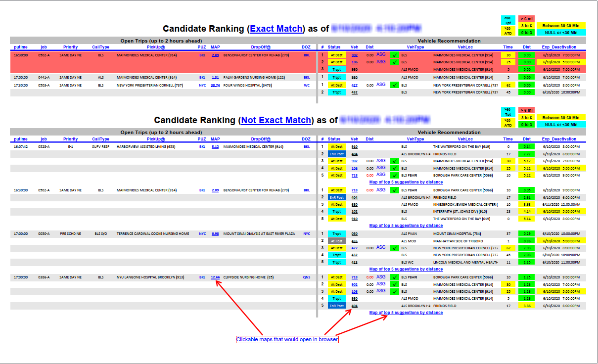Image resolution: width=598 pixels, height=364 pixels.
Task: Click green checkmark for vehicle 718, Not Exact 0502-A
Action: click(394, 190)
